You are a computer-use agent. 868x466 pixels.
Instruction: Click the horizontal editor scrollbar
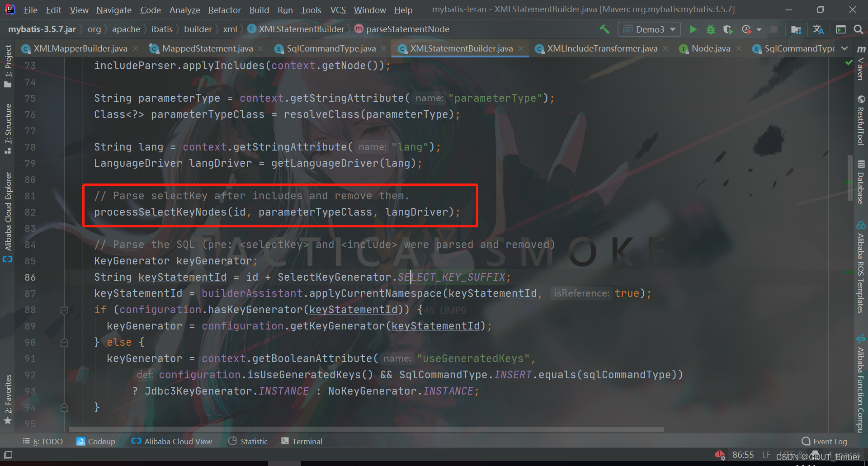(366, 429)
